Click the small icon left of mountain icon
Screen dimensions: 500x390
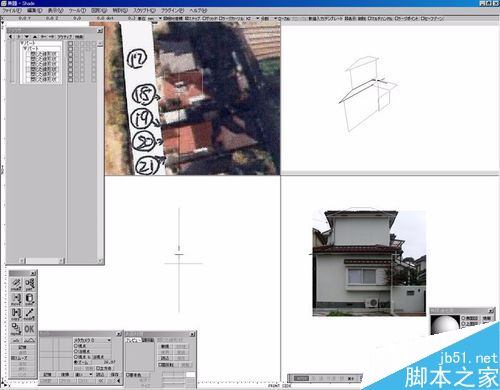pyautogui.click(x=16, y=340)
